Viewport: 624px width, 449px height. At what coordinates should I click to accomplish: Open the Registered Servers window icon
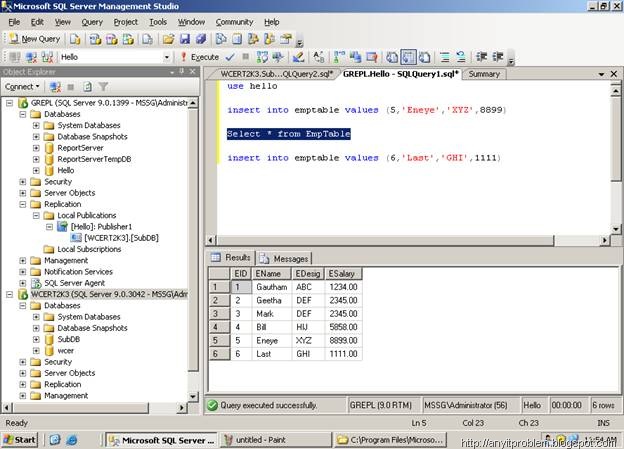coord(221,39)
